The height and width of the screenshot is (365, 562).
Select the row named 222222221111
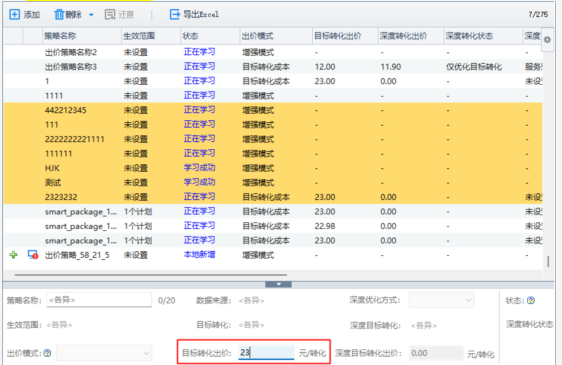point(272,139)
